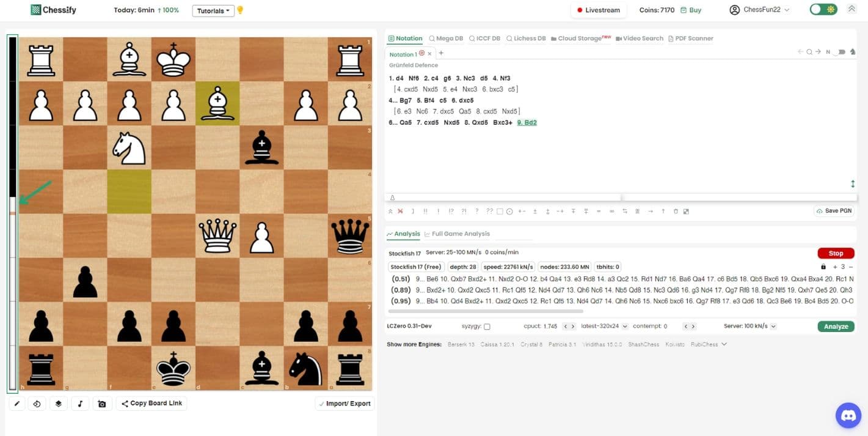
Task: Delete move using the red X annotation icon
Action: tap(400, 212)
